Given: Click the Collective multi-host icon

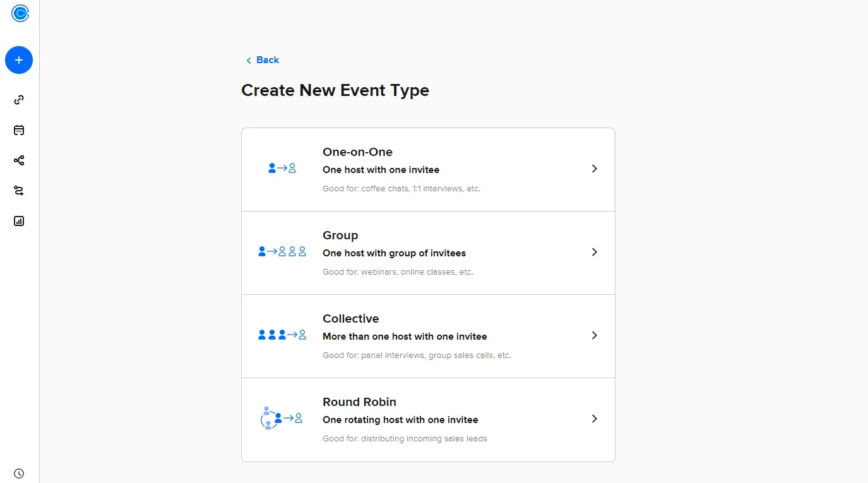Looking at the screenshot, I should [x=282, y=335].
